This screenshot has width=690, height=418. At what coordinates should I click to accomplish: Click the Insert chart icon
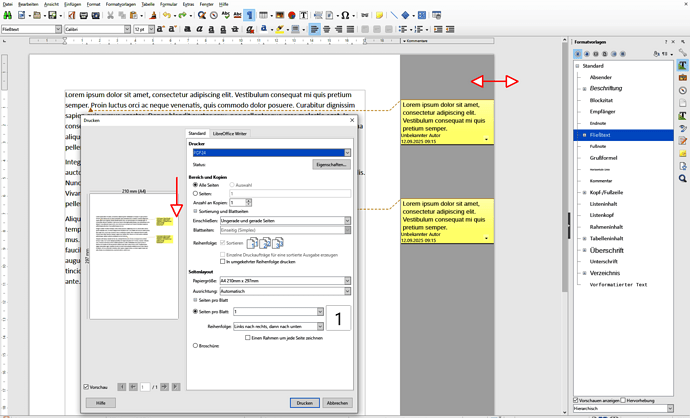tap(291, 15)
